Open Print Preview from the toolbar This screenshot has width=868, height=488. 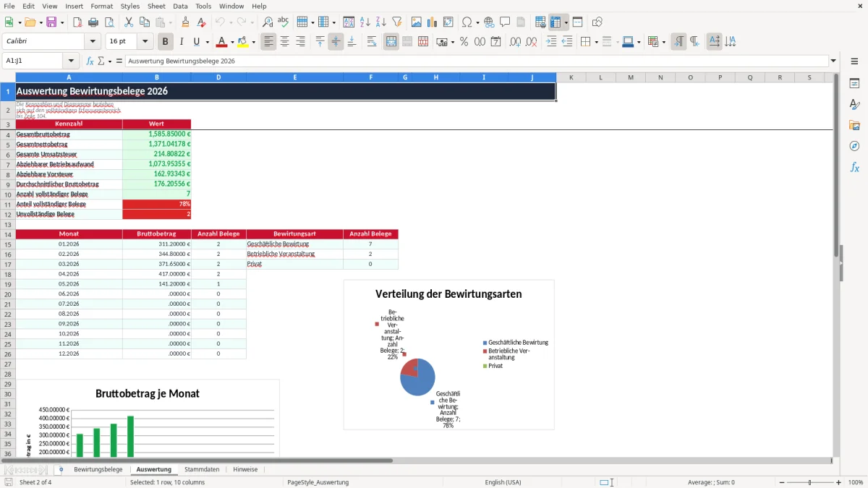[x=109, y=22]
